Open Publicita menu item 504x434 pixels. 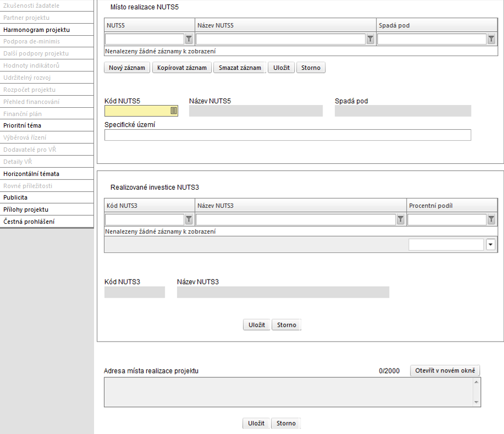click(x=47, y=197)
